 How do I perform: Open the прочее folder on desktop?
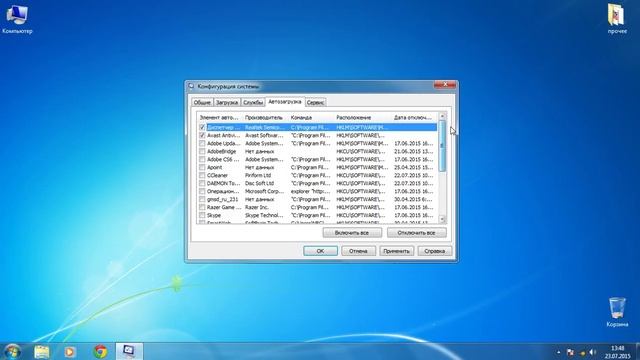pyautogui.click(x=617, y=18)
